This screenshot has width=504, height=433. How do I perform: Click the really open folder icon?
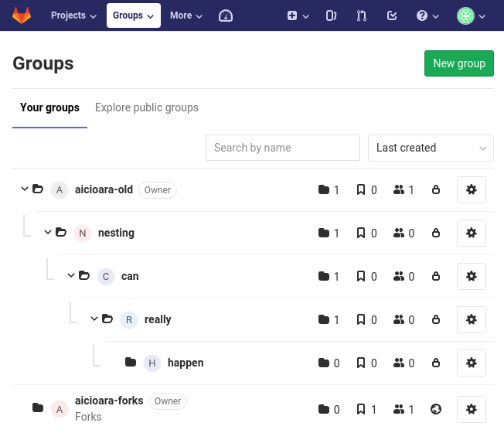tap(107, 319)
